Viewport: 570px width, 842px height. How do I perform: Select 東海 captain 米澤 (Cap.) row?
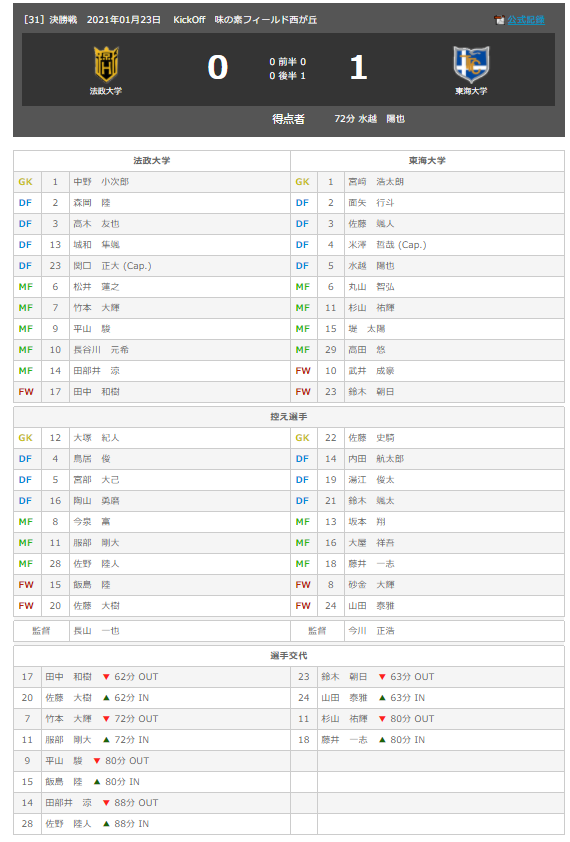427,244
